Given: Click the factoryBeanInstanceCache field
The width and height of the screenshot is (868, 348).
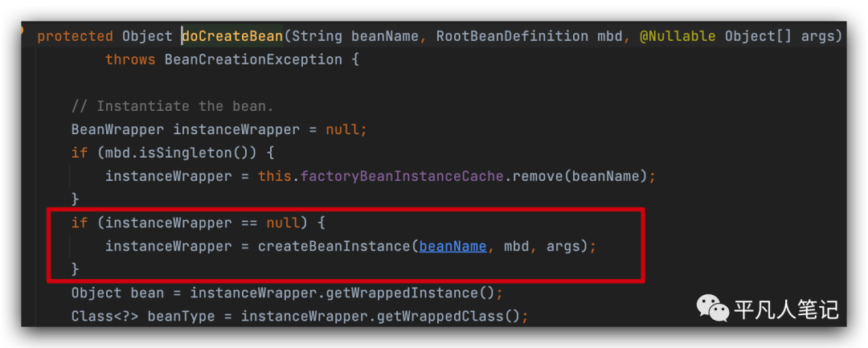Looking at the screenshot, I should pos(401,176).
